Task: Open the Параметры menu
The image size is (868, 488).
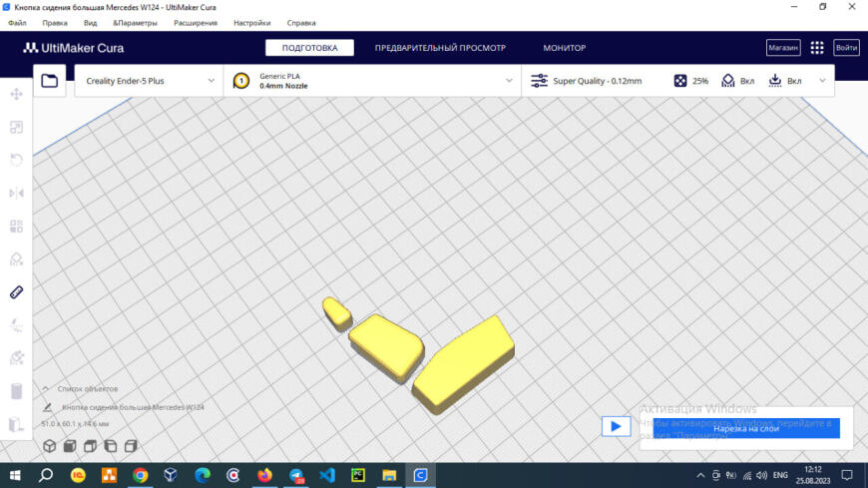Action: point(135,23)
